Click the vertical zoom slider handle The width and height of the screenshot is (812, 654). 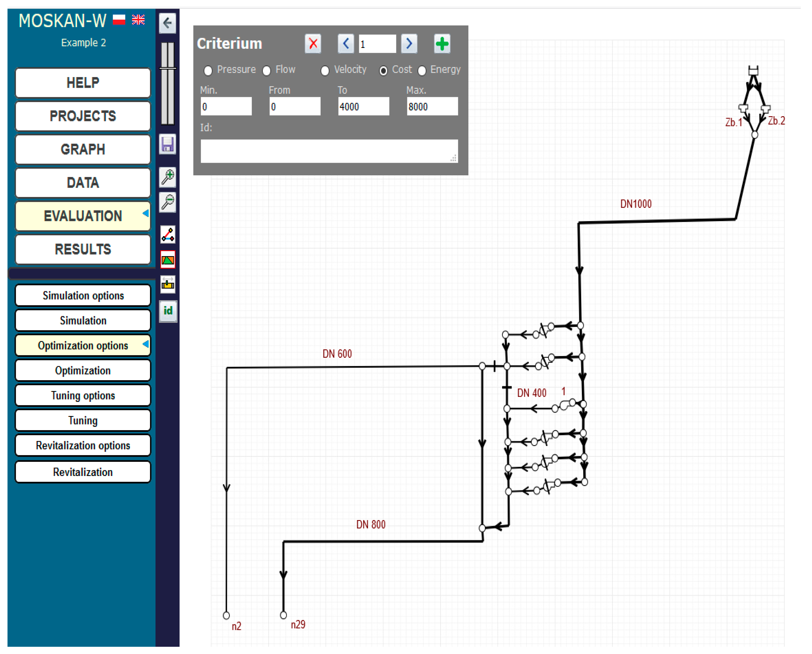tap(168, 68)
